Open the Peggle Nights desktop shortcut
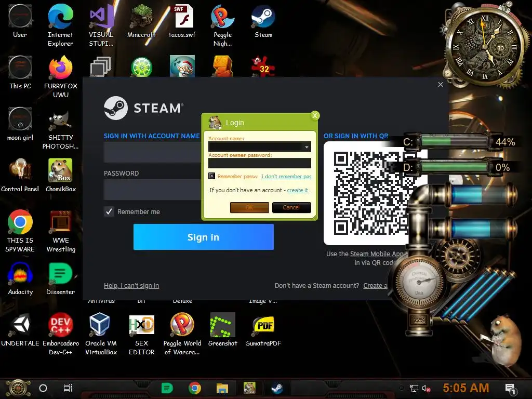 tap(222, 25)
